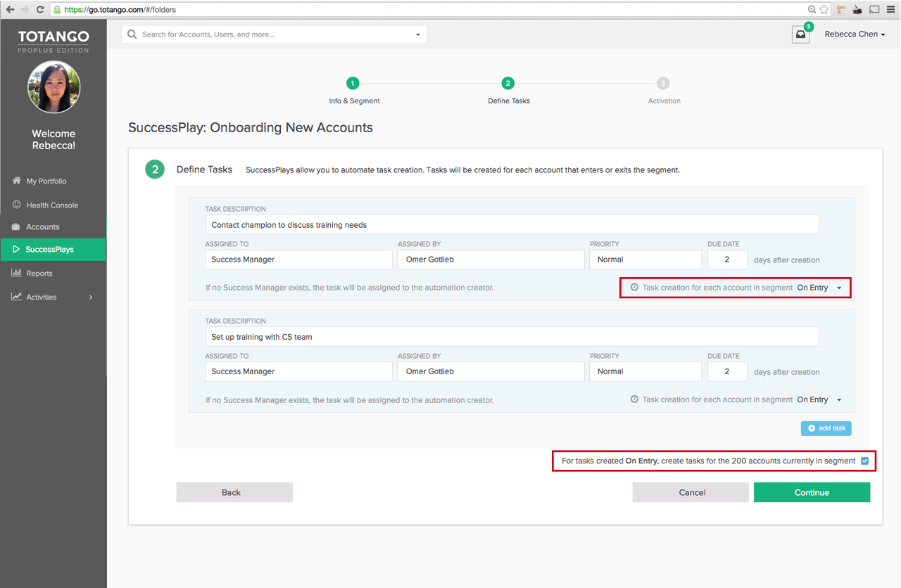Image resolution: width=901 pixels, height=588 pixels.
Task: Click the add task button
Action: [x=826, y=428]
